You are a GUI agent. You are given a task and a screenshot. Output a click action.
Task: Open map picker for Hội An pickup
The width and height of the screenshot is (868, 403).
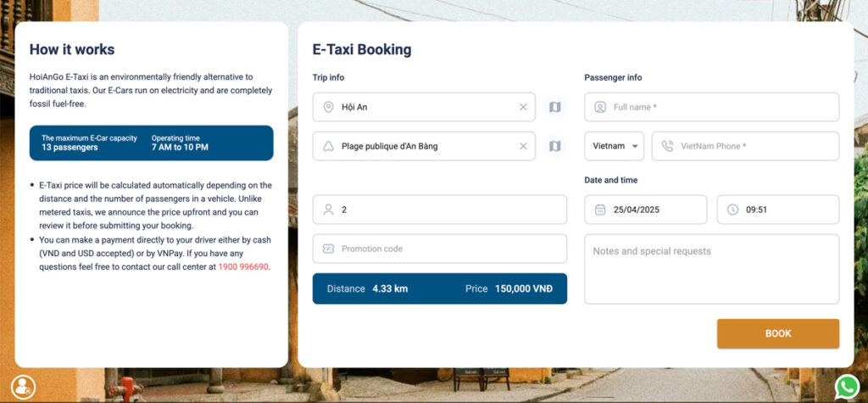point(554,107)
